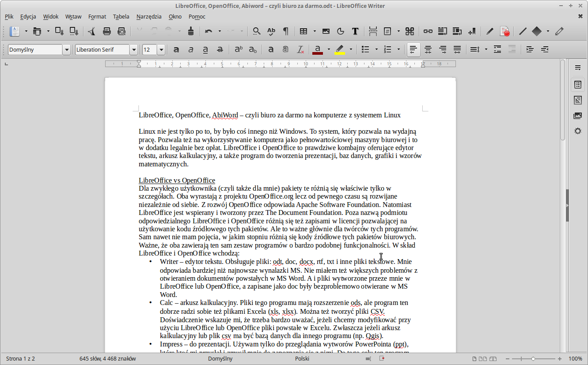This screenshot has height=365, width=588.
Task: Click the Insert Page Break icon
Action: pos(373,31)
